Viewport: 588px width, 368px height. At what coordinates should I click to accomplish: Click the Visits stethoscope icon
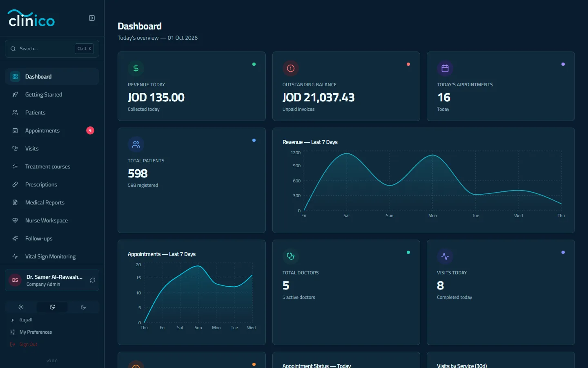(15, 148)
